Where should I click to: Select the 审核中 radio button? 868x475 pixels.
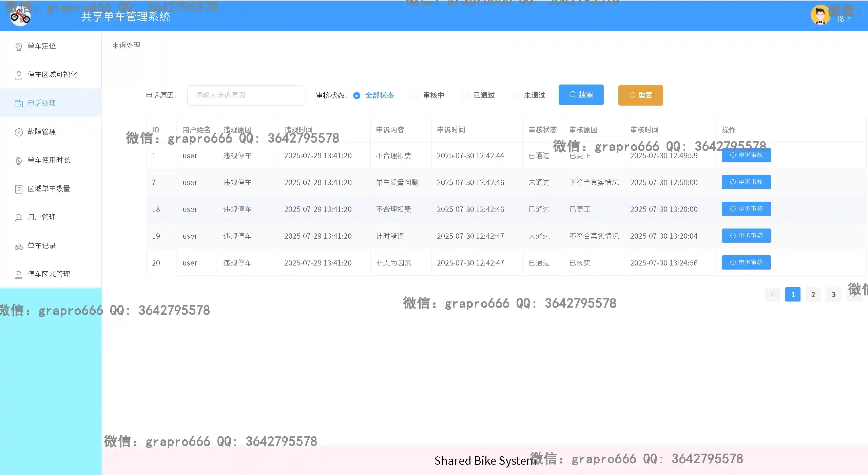click(x=414, y=95)
